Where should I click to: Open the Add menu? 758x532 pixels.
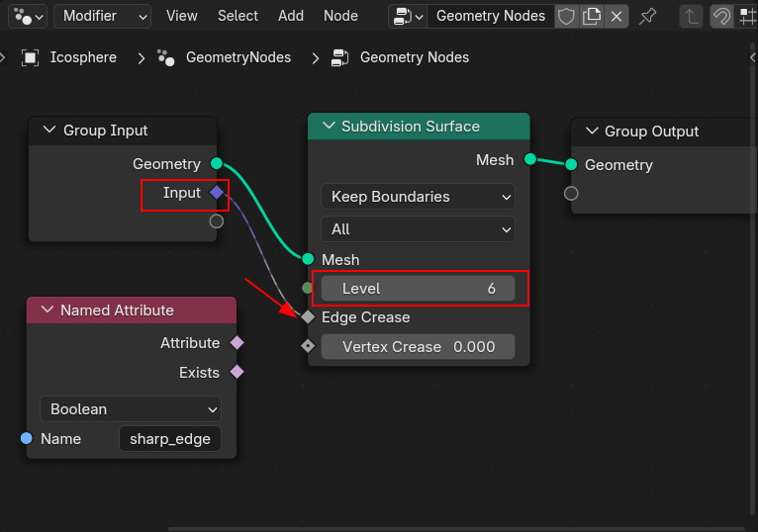tap(291, 16)
